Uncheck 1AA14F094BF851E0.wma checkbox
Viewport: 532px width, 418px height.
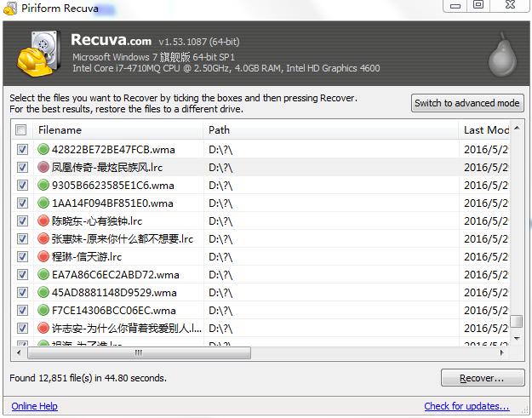[22, 203]
